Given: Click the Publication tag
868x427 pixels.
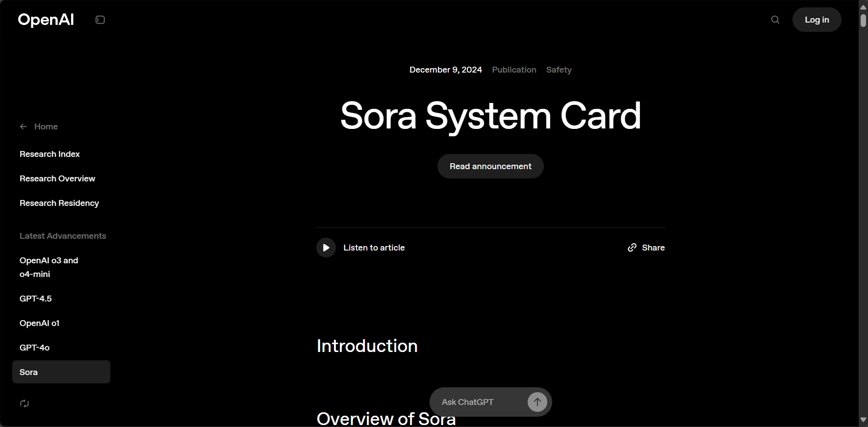Looking at the screenshot, I should point(514,70).
